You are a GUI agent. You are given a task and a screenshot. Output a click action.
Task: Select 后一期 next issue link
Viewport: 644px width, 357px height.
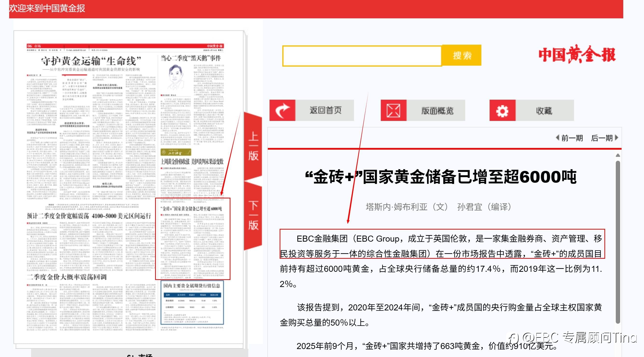click(602, 138)
